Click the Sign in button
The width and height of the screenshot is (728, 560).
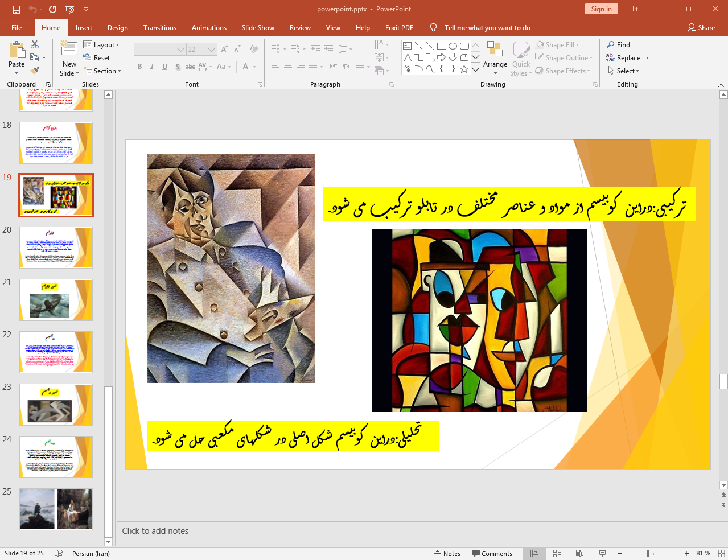coord(601,9)
